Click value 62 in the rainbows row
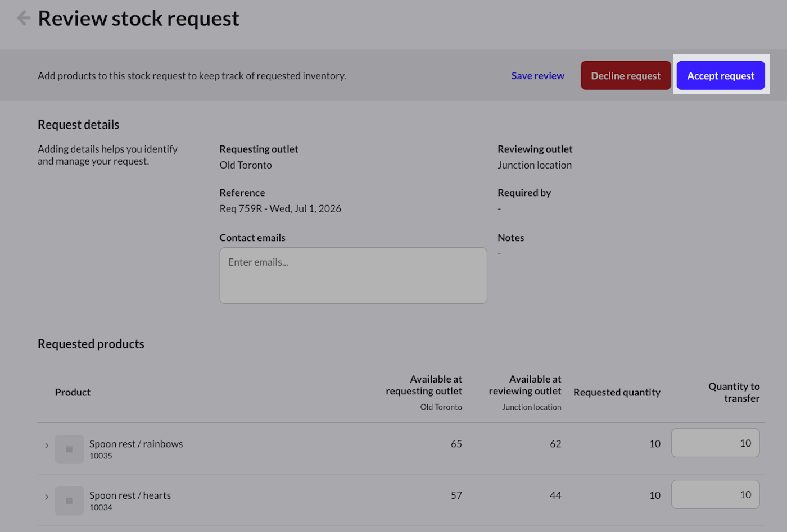787x532 pixels. tap(555, 444)
